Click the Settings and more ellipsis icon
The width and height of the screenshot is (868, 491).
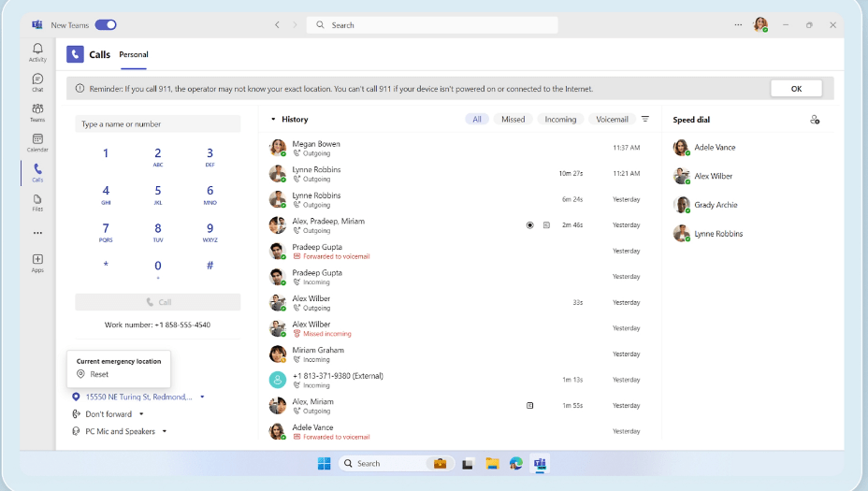pos(738,25)
